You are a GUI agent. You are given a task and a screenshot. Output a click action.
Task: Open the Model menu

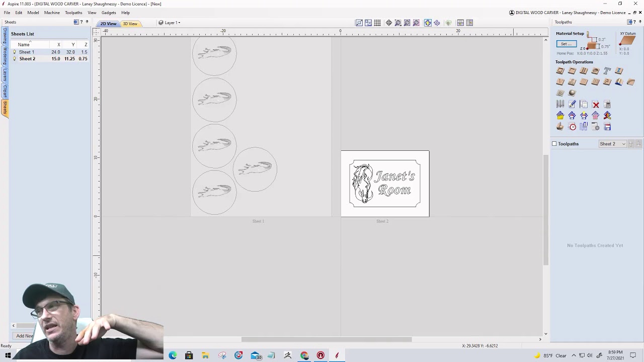[33, 13]
